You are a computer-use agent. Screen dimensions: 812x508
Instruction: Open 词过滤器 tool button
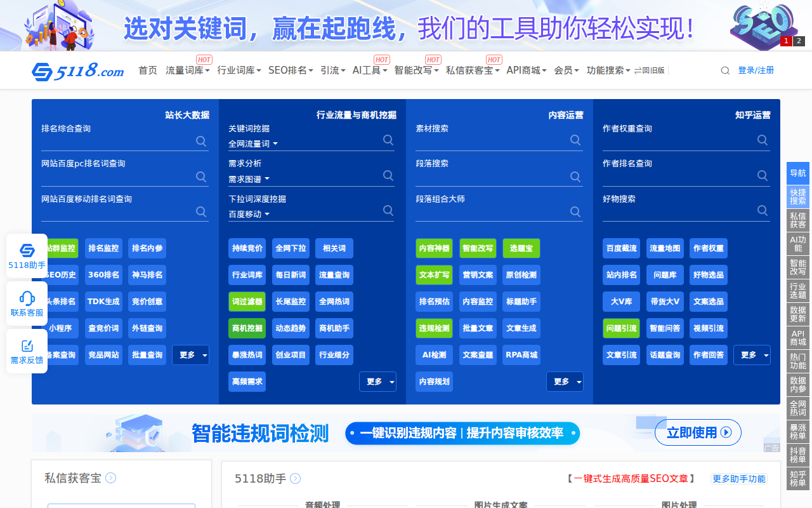click(247, 302)
